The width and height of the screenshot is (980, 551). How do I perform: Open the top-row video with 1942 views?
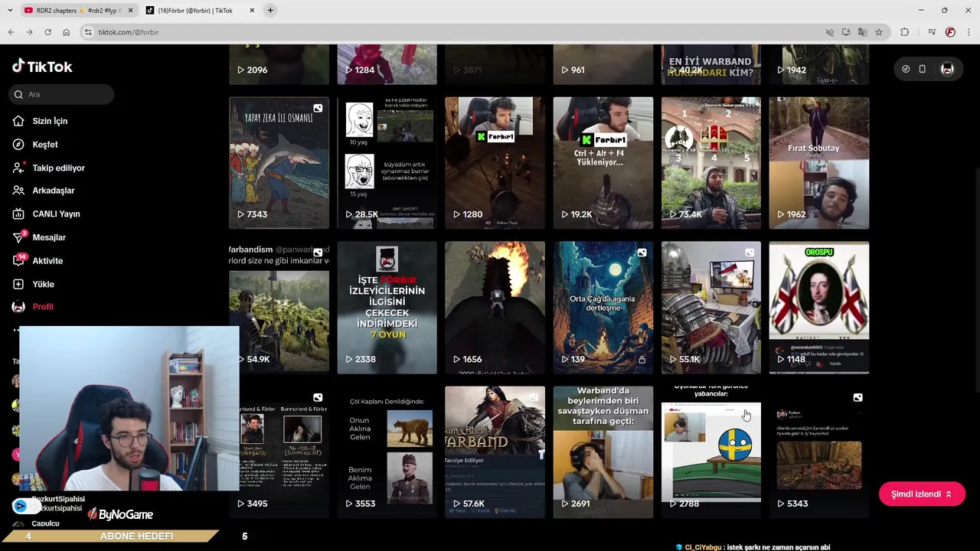[819, 64]
